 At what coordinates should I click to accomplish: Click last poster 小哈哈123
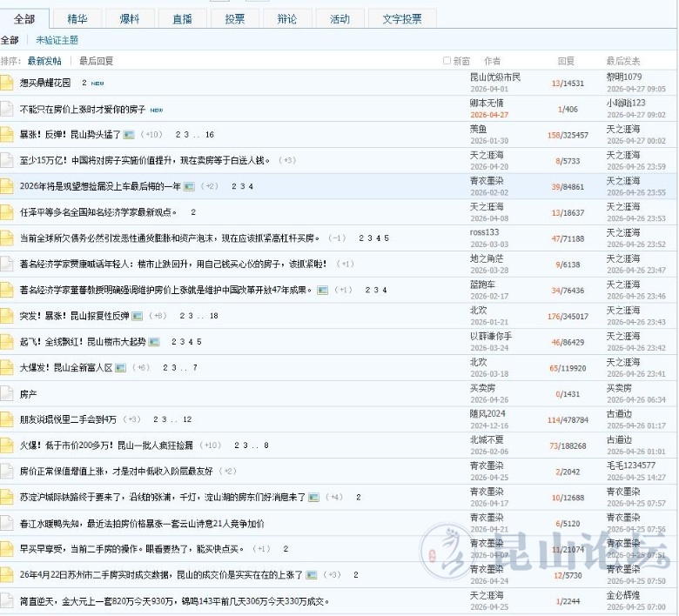[x=626, y=103]
